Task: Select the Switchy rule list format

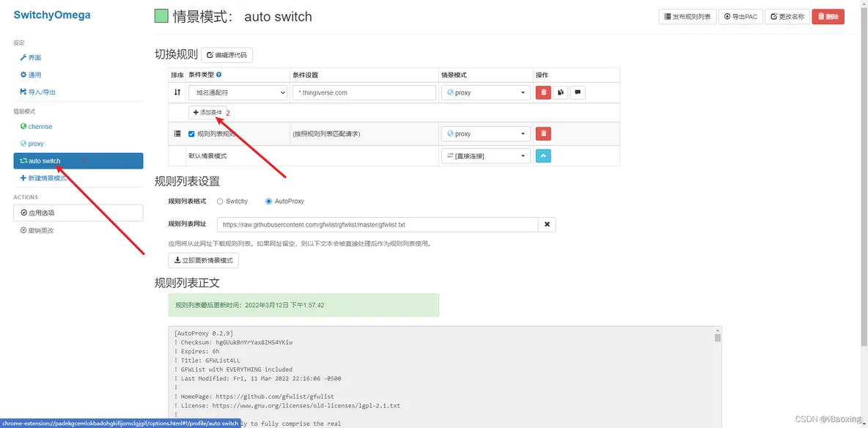Action: [x=220, y=202]
